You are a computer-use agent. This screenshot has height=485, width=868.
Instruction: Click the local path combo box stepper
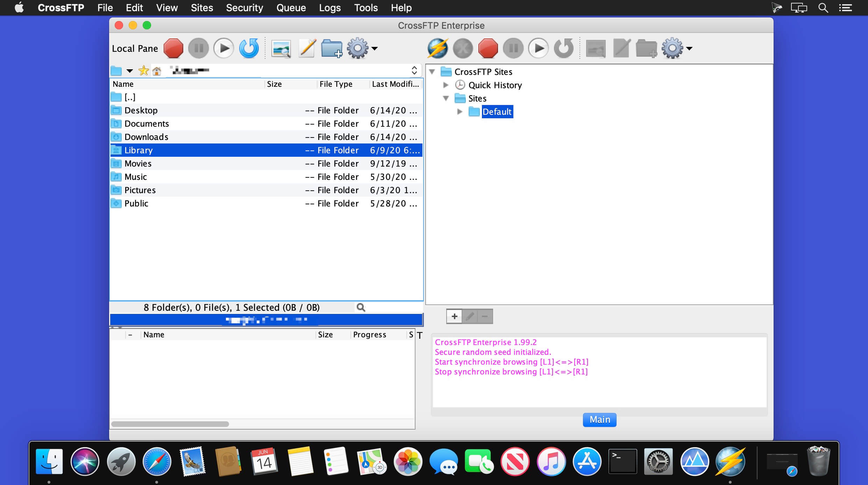(x=414, y=70)
